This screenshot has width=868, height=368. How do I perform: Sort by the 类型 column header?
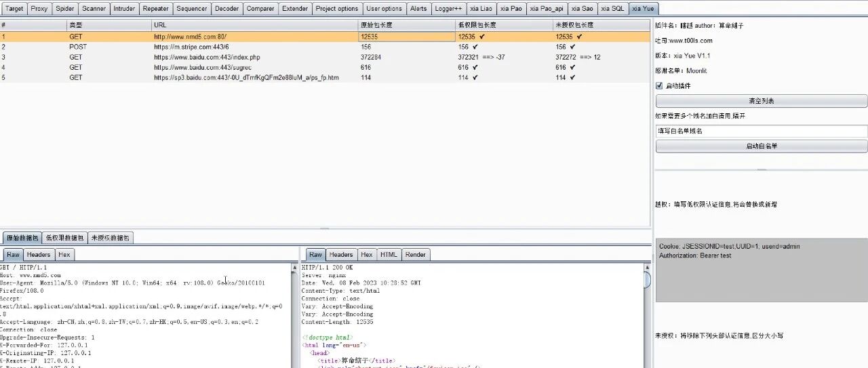(x=109, y=25)
